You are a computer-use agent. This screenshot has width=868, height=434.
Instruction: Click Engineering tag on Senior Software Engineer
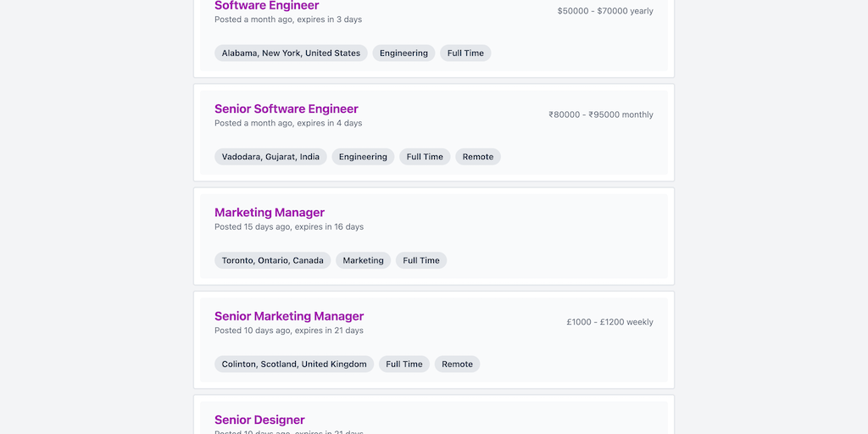363,157
